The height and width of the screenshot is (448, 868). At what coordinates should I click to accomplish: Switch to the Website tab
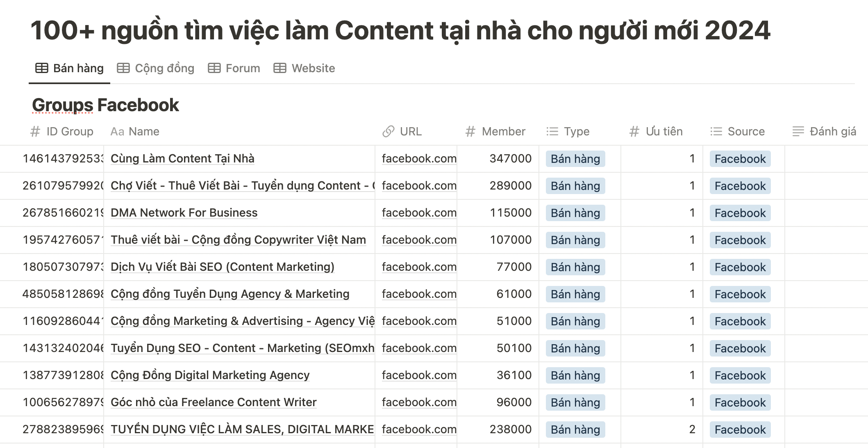coord(313,68)
